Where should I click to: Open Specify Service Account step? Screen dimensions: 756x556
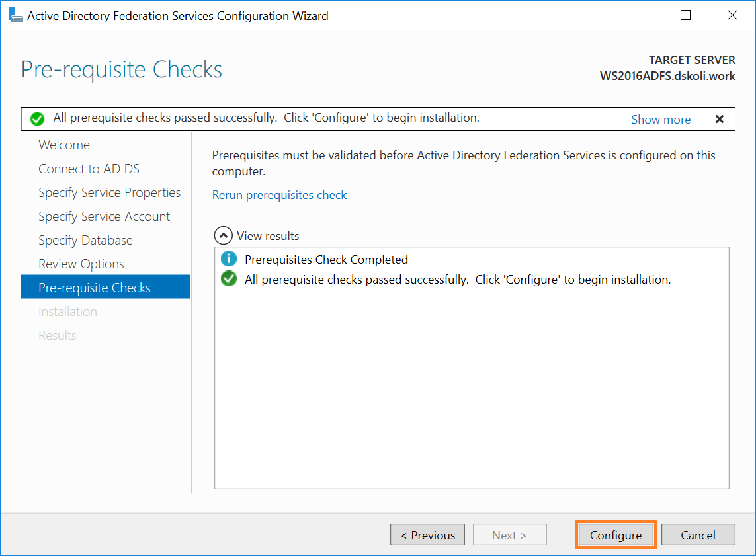[104, 216]
